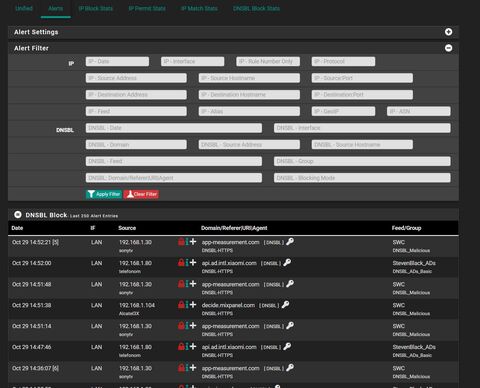Click the key icon in the 14:51:48 row
480x388 pixels.
point(290,284)
